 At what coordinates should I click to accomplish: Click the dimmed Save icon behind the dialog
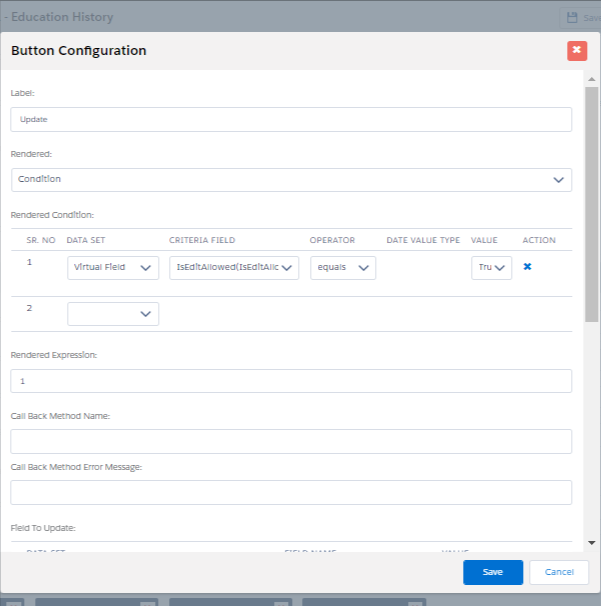572,17
